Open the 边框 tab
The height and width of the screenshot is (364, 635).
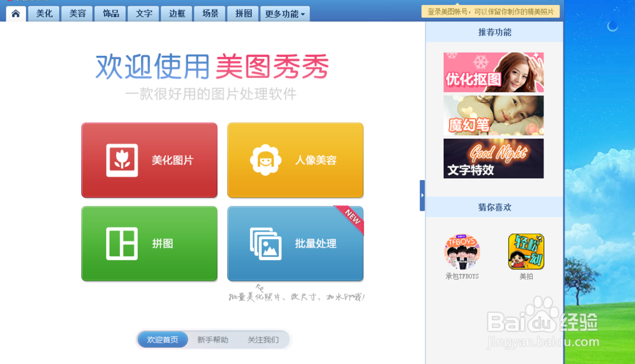[177, 14]
